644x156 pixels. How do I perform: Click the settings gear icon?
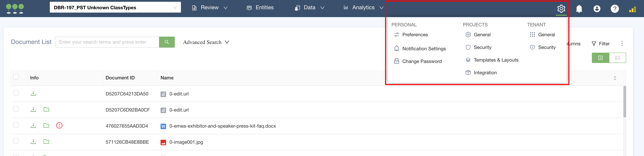[x=561, y=9]
